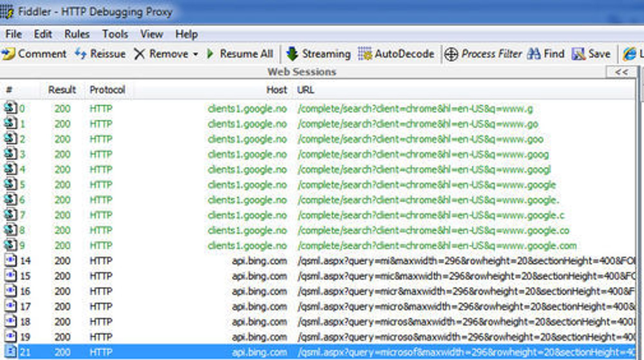
Task: Click the session icon for row 14
Action: [10, 260]
